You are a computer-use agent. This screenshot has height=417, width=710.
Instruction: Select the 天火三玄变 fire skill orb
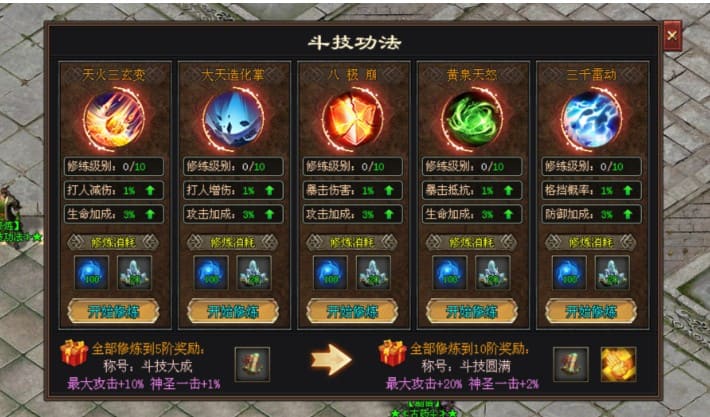click(114, 119)
